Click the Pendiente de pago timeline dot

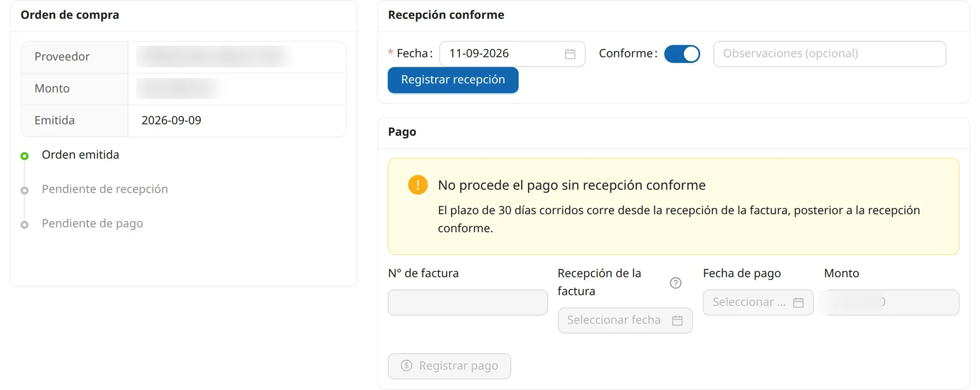[24, 225]
